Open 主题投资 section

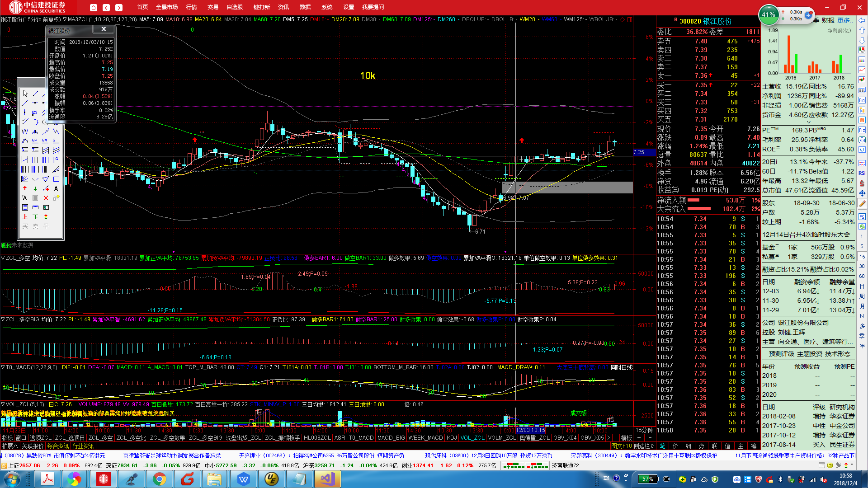(810, 354)
